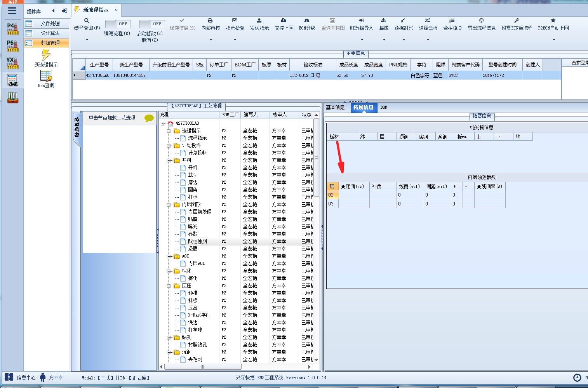Click the 设备结构 vertical side tab
The height and width of the screenshot is (388, 588).
pyautogui.click(x=77, y=127)
